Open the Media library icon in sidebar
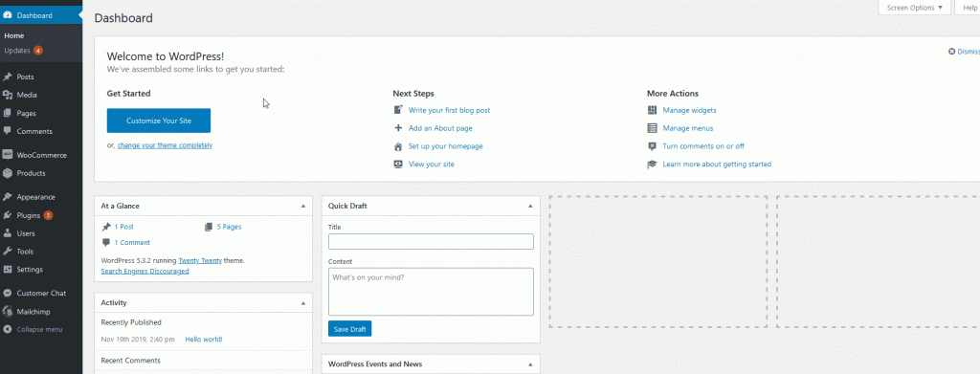This screenshot has width=980, height=374. coord(8,95)
